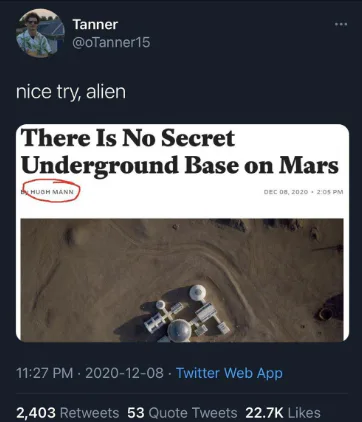The image size is (362, 422).
Task: Open the Mars article headline image
Action: [182, 233]
